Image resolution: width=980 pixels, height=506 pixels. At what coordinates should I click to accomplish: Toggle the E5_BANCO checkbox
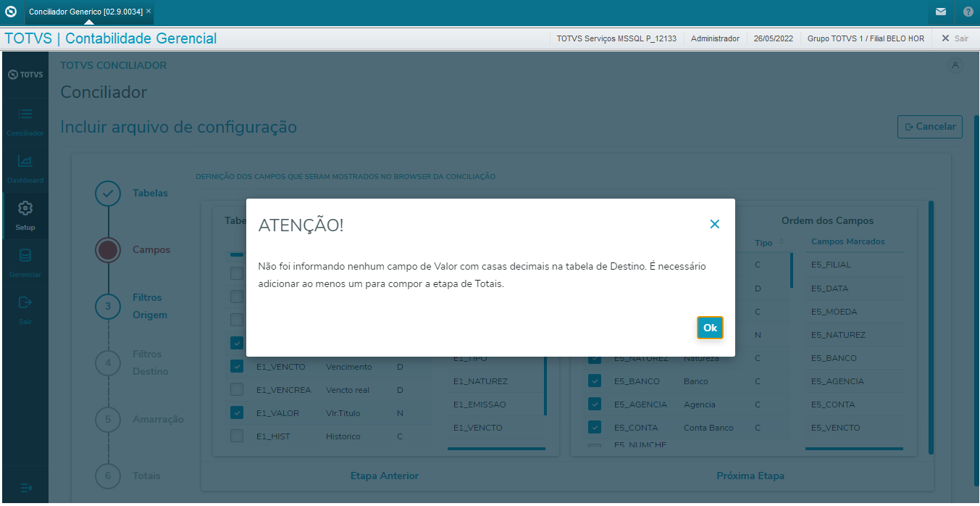pos(595,381)
